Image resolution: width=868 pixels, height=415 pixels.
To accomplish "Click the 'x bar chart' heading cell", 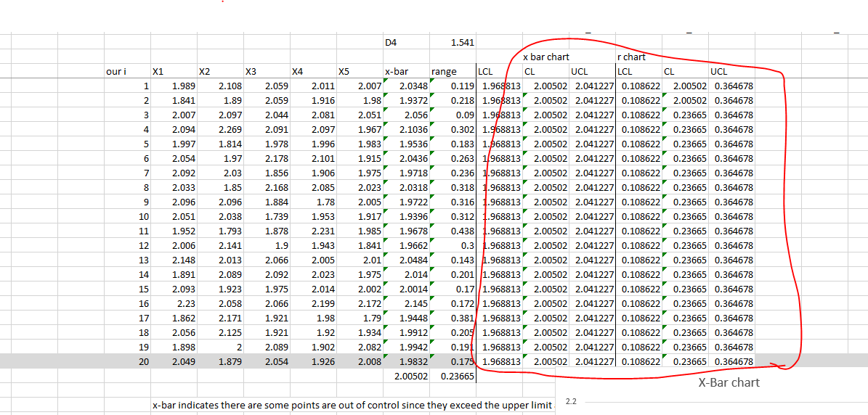I will pyautogui.click(x=545, y=57).
